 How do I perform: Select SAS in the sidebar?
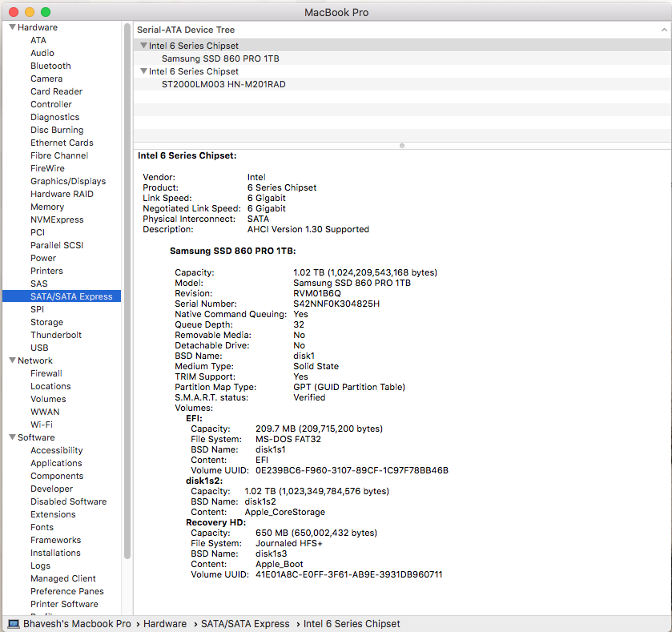point(38,284)
